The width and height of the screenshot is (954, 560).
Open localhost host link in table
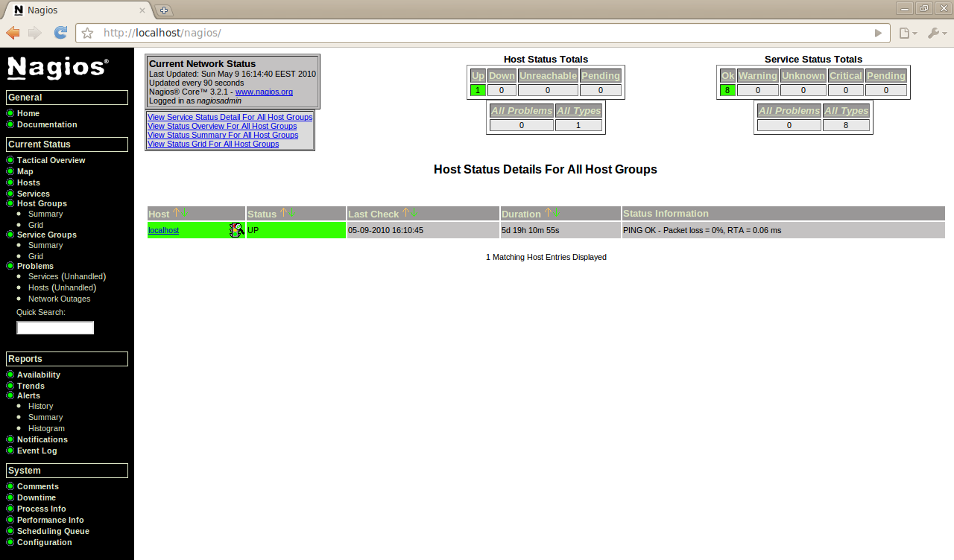click(x=163, y=230)
